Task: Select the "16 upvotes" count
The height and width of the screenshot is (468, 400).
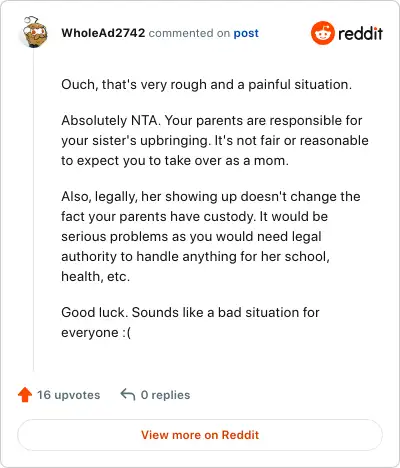Action: pyautogui.click(x=68, y=395)
